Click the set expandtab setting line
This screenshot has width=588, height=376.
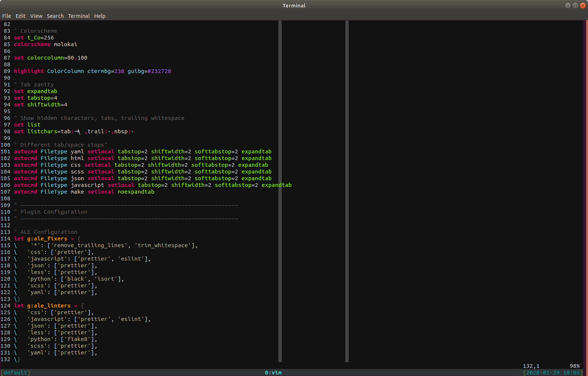point(36,91)
